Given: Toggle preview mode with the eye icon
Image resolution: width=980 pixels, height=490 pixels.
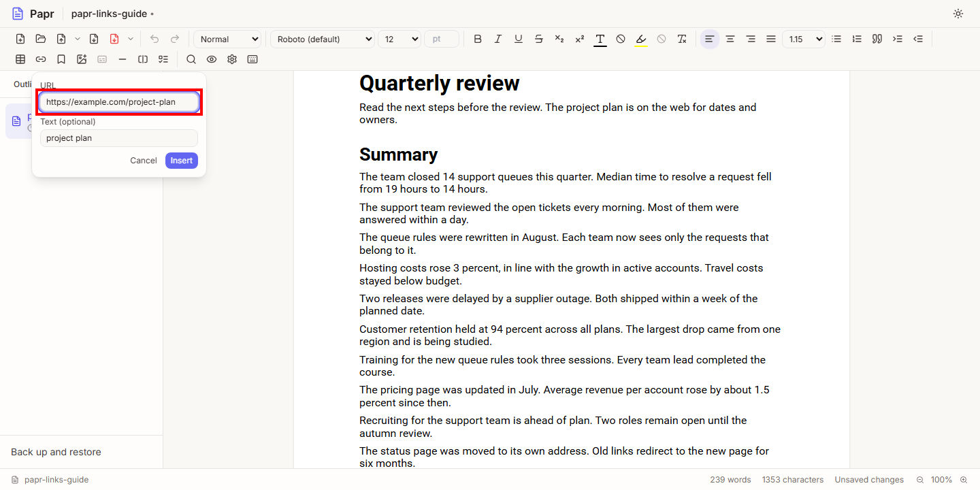Looking at the screenshot, I should click(212, 59).
